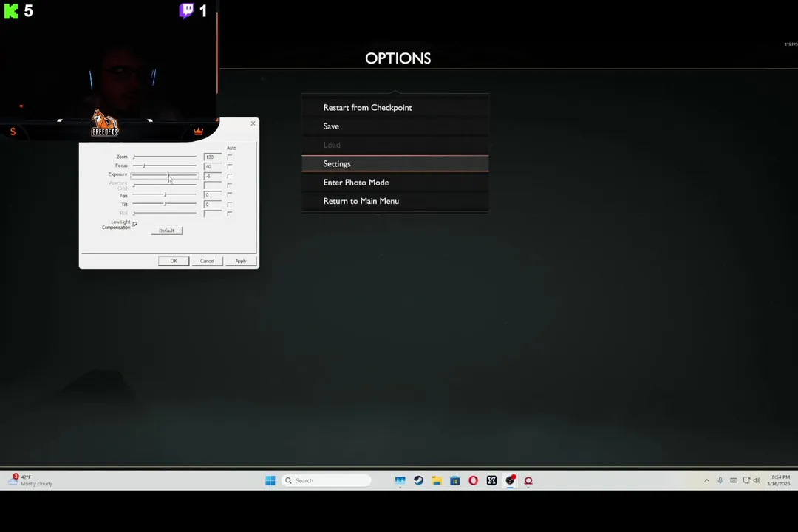Viewport: 798px width, 532px height.
Task: Click the Exposure value field showing -6
Action: pos(212,176)
